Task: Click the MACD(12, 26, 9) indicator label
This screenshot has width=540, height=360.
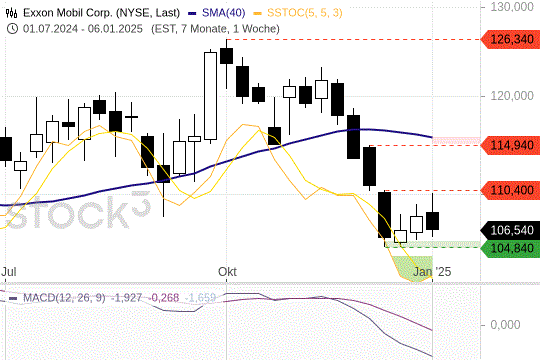Action: 64,298
